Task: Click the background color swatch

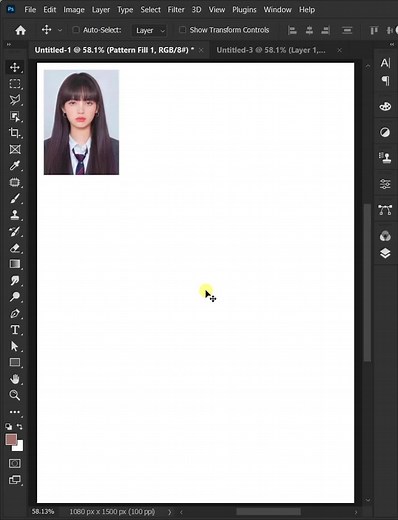Action: tap(19, 447)
